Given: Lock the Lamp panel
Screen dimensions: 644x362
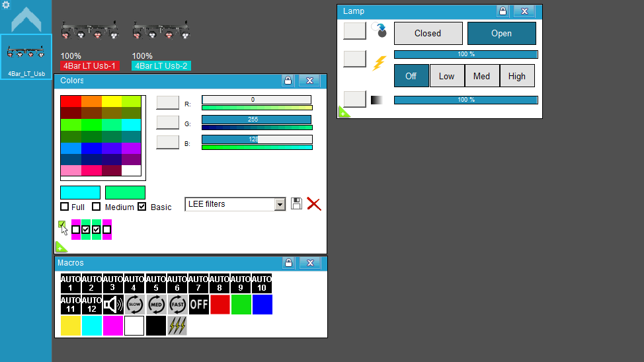Looking at the screenshot, I should coord(503,11).
